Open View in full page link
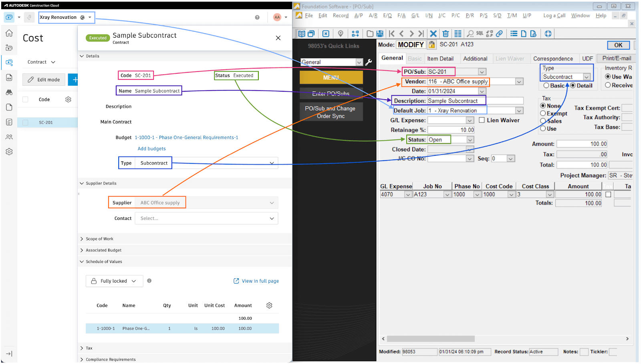This screenshot has height=364, width=641. pos(256,281)
